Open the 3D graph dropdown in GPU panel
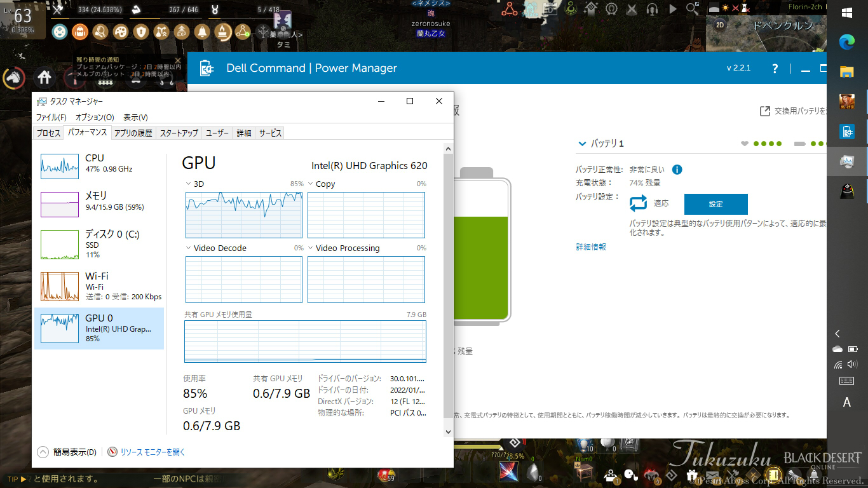Viewport: 868px width, 488px height. pos(188,184)
